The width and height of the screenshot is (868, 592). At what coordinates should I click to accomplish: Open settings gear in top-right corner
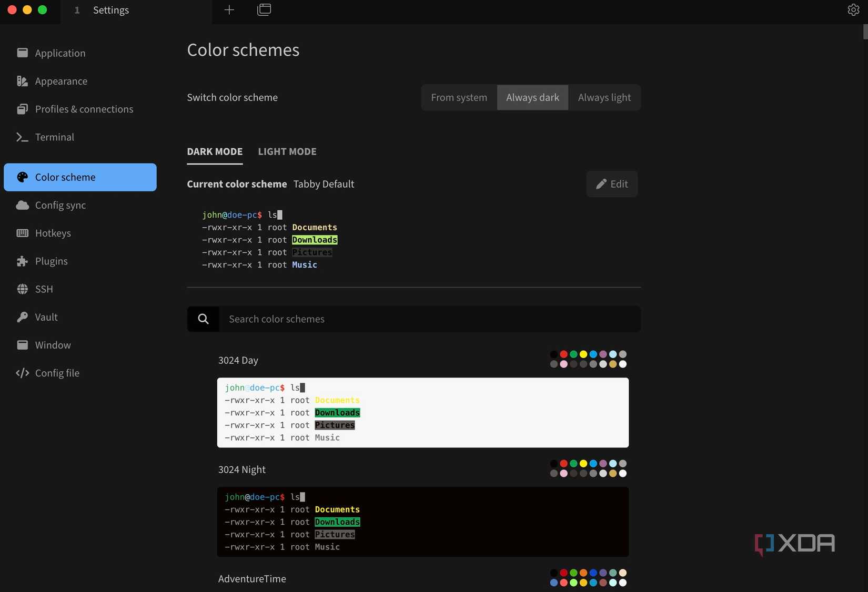click(853, 10)
